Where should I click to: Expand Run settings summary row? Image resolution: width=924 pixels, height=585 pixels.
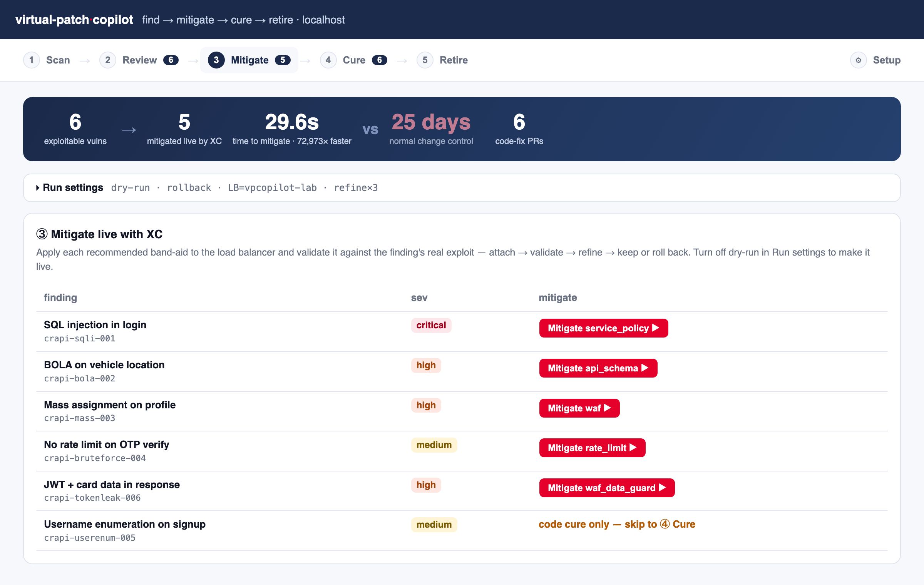click(x=462, y=188)
